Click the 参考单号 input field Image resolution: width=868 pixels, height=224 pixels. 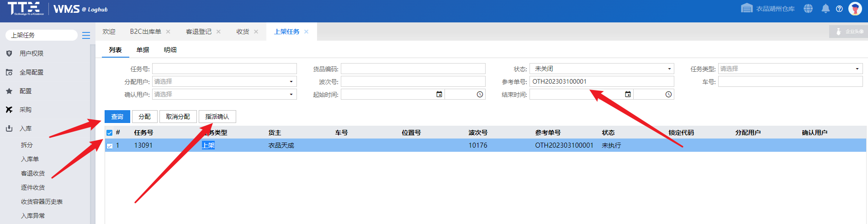coord(601,81)
